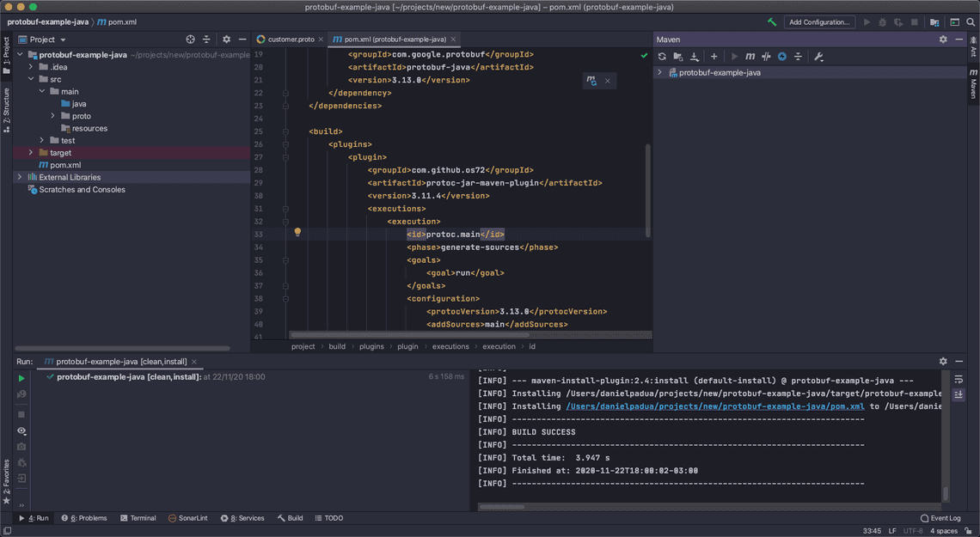Viewport: 980px width, 537px height.
Task: Reload all Maven projects
Action: click(662, 57)
